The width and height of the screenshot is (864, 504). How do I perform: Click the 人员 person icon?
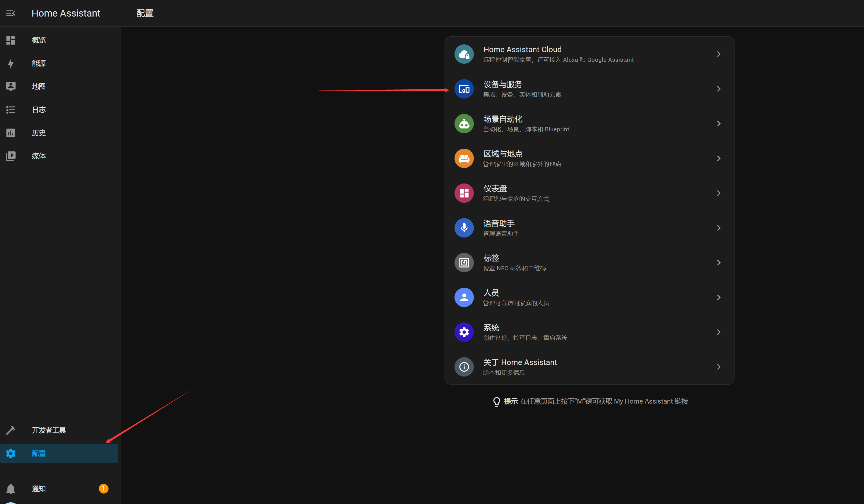click(x=464, y=297)
